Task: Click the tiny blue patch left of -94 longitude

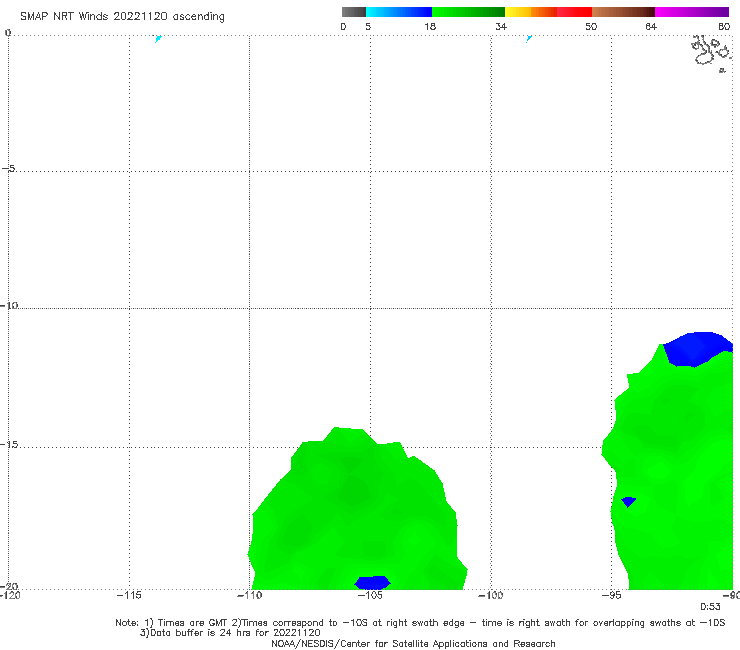Action: [628, 501]
